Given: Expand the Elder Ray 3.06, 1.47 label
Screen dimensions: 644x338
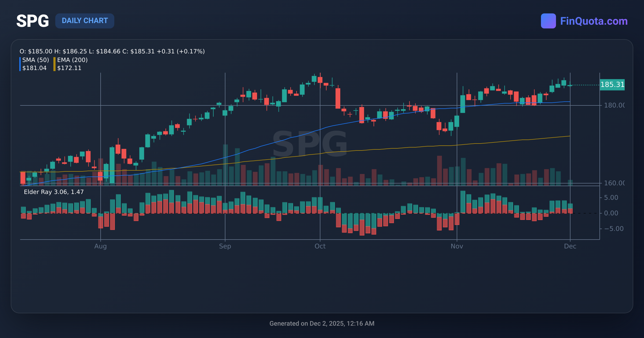Looking at the screenshot, I should point(53,192).
